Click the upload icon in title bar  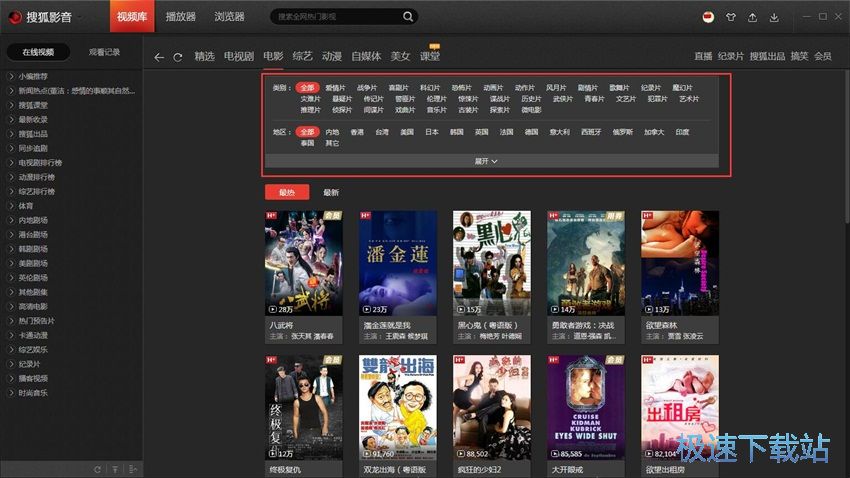coord(752,17)
